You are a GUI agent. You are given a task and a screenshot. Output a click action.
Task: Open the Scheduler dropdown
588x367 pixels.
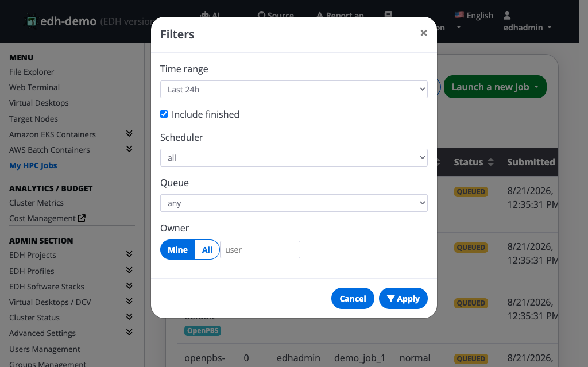pyautogui.click(x=293, y=157)
